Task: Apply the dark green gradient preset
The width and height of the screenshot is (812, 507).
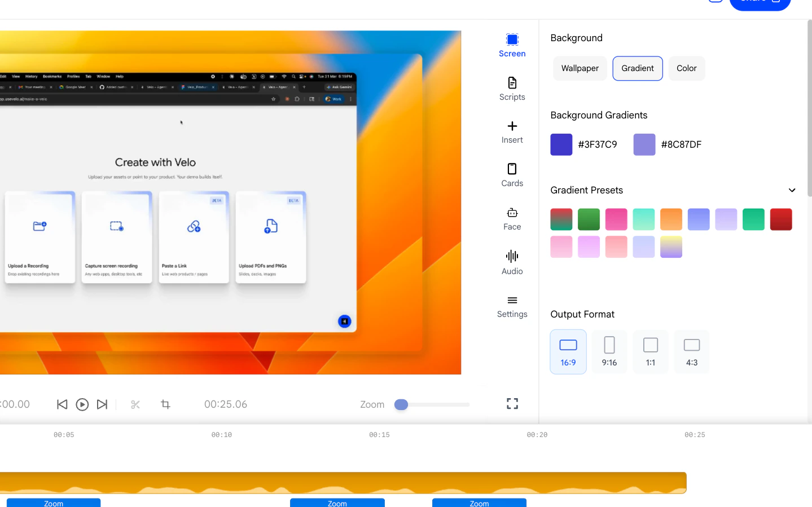Action: point(589,219)
